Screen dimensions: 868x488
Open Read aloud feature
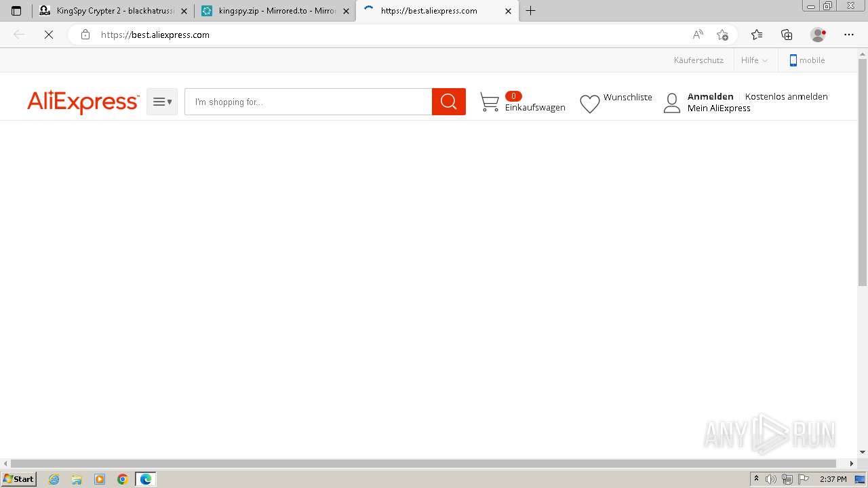click(698, 35)
